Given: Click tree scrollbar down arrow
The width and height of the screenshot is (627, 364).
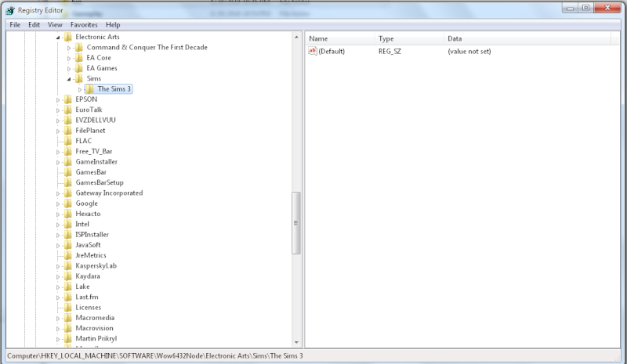Looking at the screenshot, I should tap(296, 342).
